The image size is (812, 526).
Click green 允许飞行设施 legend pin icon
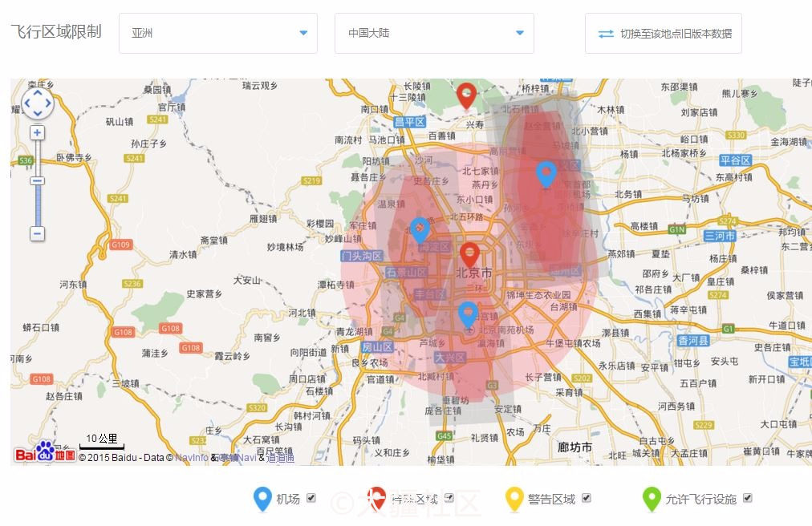pos(652,498)
